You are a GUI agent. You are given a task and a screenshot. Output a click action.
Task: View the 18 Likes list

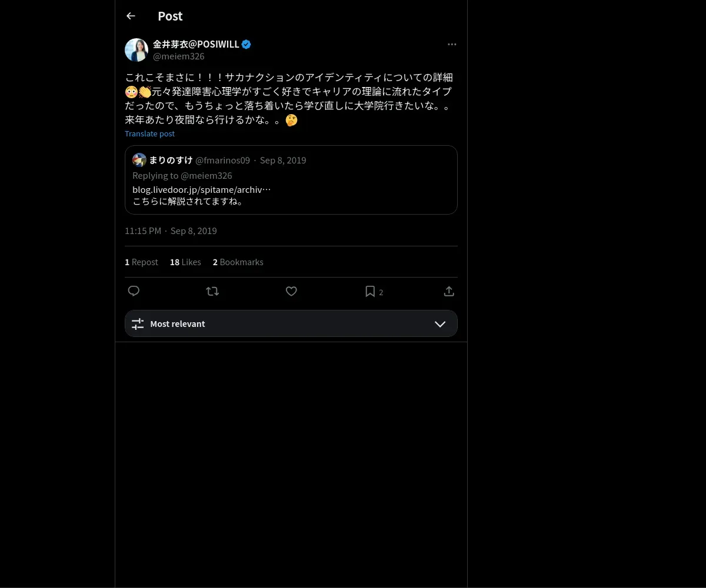point(185,262)
